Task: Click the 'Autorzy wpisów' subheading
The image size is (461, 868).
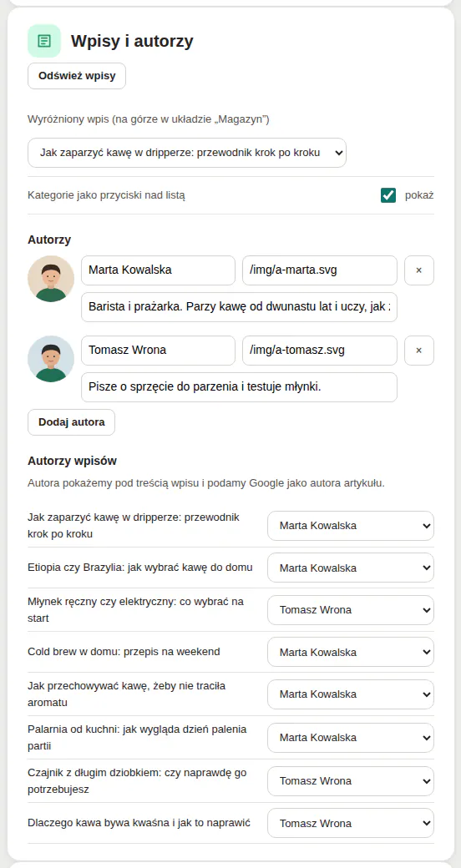Action: point(72,461)
